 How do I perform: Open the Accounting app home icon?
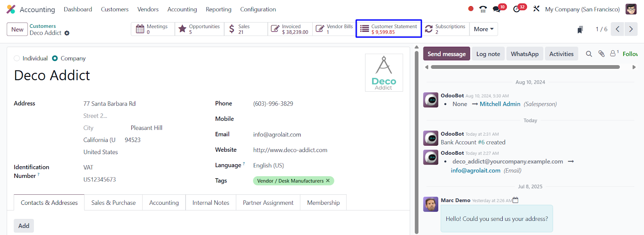11,9
